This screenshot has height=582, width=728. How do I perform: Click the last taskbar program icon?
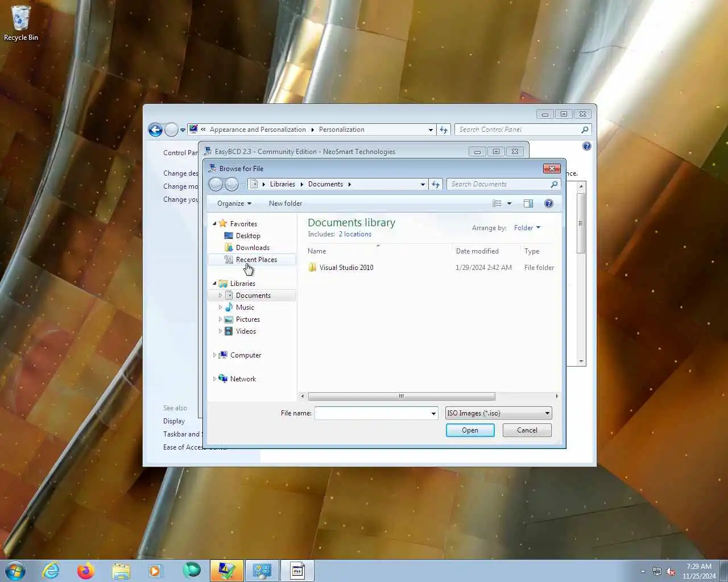coord(297,571)
